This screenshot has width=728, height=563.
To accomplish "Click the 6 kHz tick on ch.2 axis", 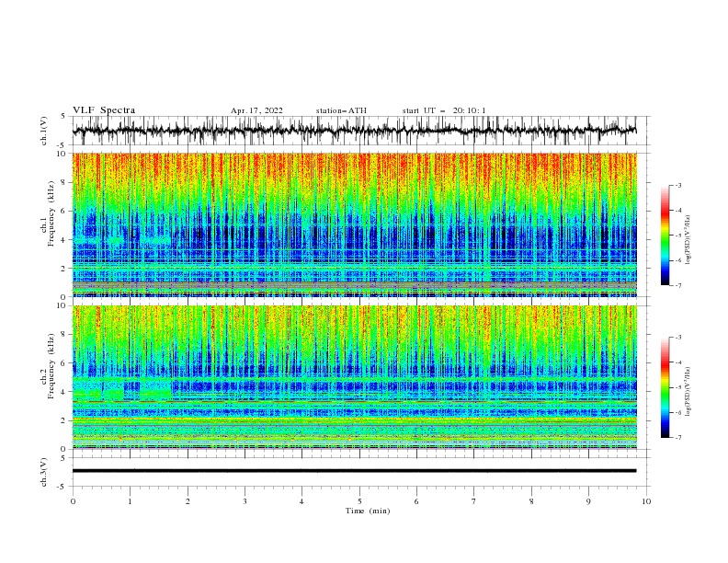I will coord(63,363).
